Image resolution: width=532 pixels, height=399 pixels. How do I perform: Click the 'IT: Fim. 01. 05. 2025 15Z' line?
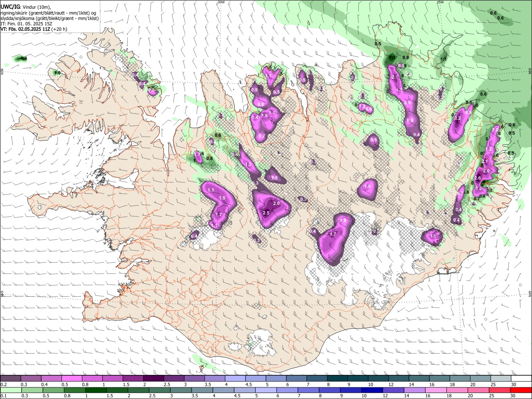pos(26,24)
